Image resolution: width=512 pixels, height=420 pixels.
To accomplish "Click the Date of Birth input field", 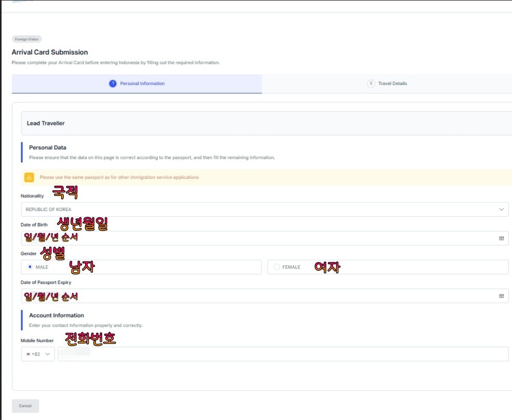I will [265, 238].
